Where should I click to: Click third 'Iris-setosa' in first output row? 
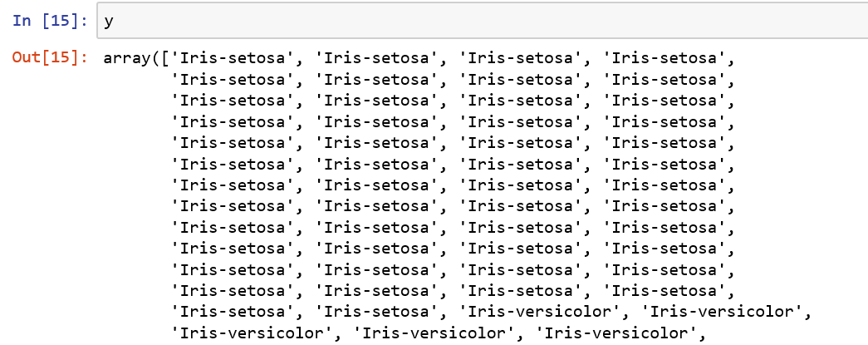click(522, 59)
